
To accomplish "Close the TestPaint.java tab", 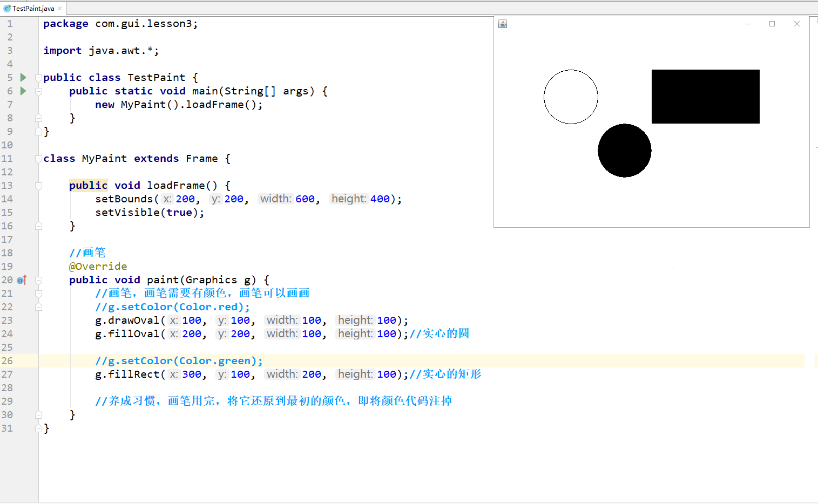I will (60, 8).
